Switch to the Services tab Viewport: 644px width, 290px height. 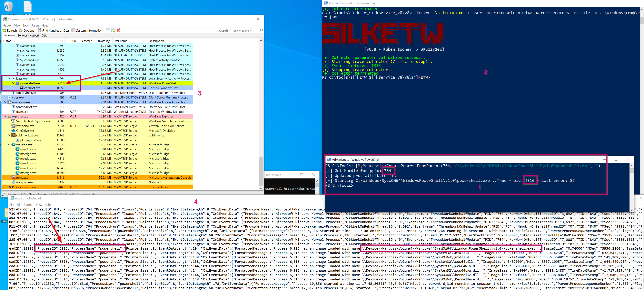(22, 36)
